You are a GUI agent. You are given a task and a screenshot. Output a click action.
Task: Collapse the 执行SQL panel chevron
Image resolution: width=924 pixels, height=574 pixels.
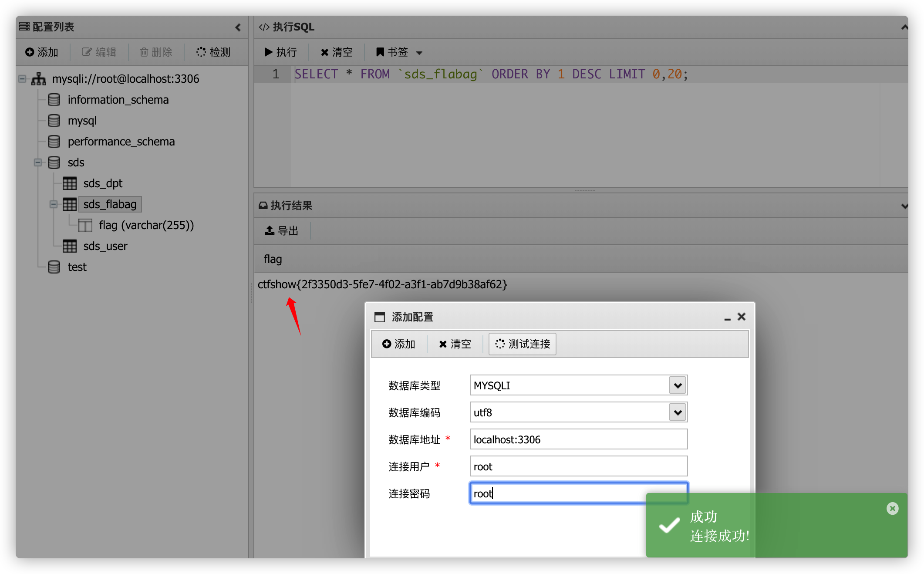(x=904, y=27)
